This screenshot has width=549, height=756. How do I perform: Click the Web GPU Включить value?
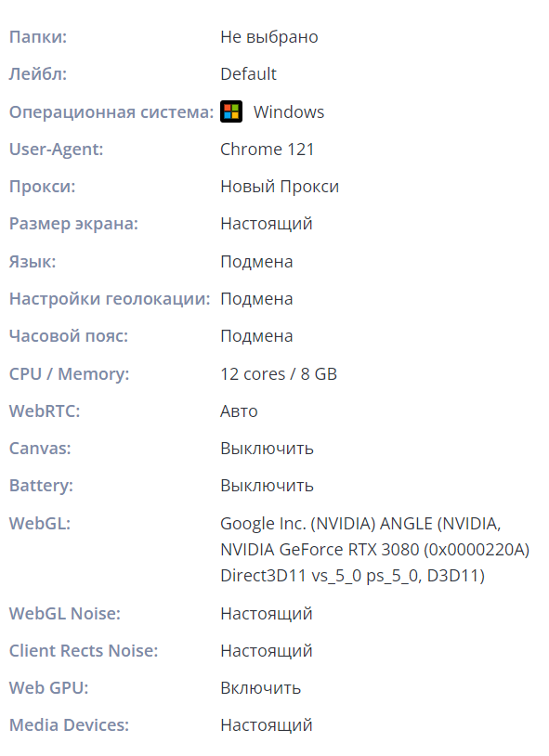tap(260, 688)
